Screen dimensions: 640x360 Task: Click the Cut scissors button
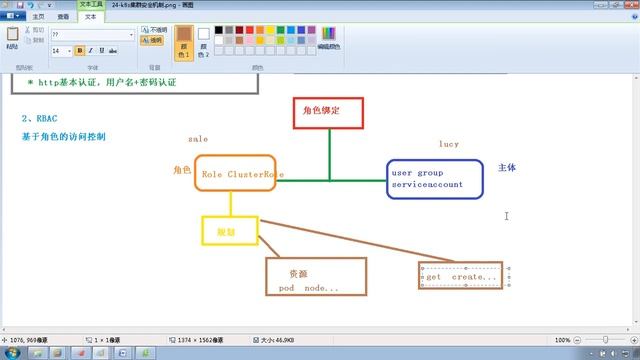coord(34,30)
